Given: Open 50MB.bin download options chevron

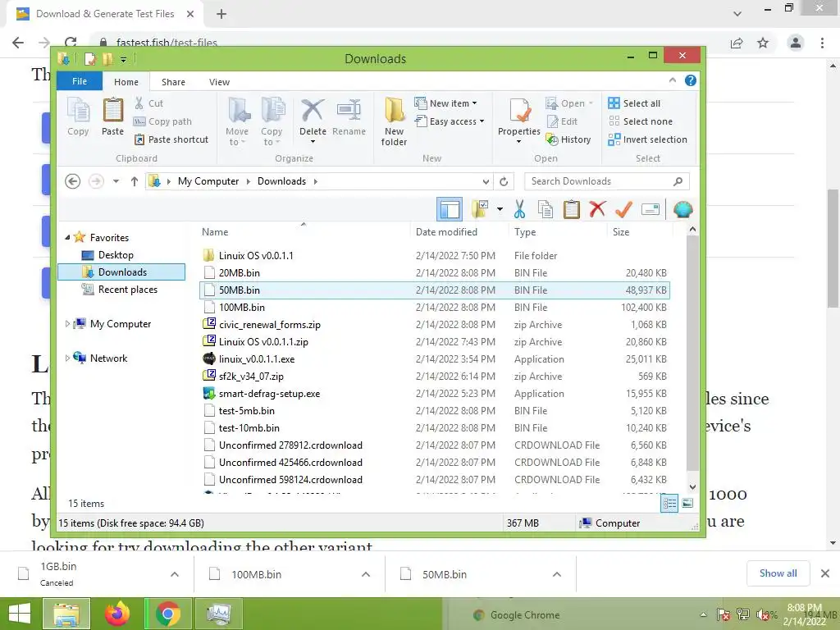Looking at the screenshot, I should (557, 574).
